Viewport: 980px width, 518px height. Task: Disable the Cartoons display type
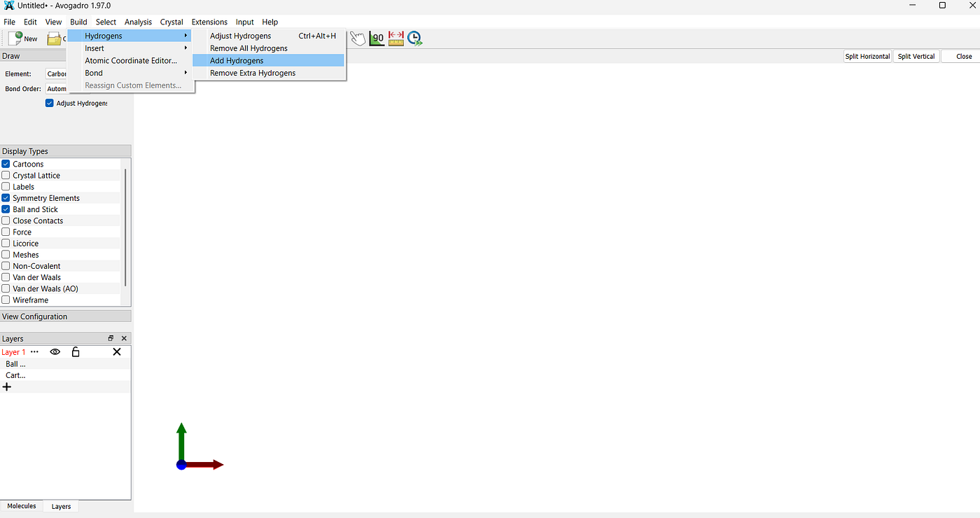click(x=6, y=164)
